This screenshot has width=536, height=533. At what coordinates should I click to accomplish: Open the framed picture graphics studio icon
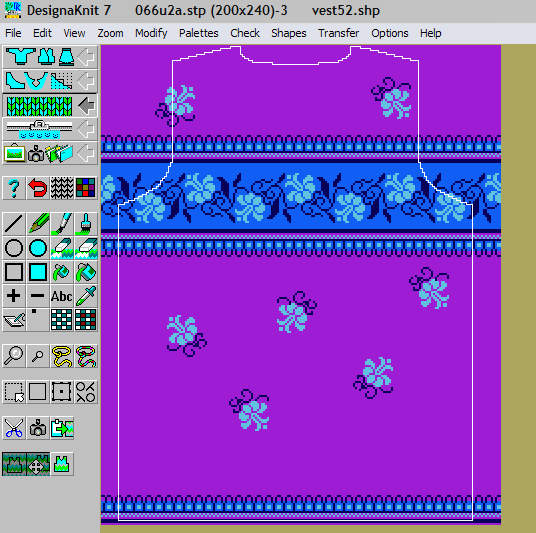[x=14, y=153]
